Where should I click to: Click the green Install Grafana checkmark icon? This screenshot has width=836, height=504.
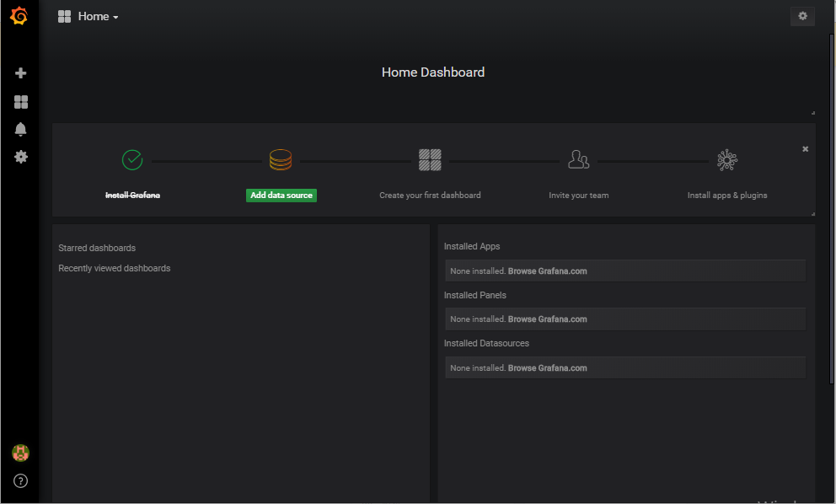pyautogui.click(x=132, y=159)
